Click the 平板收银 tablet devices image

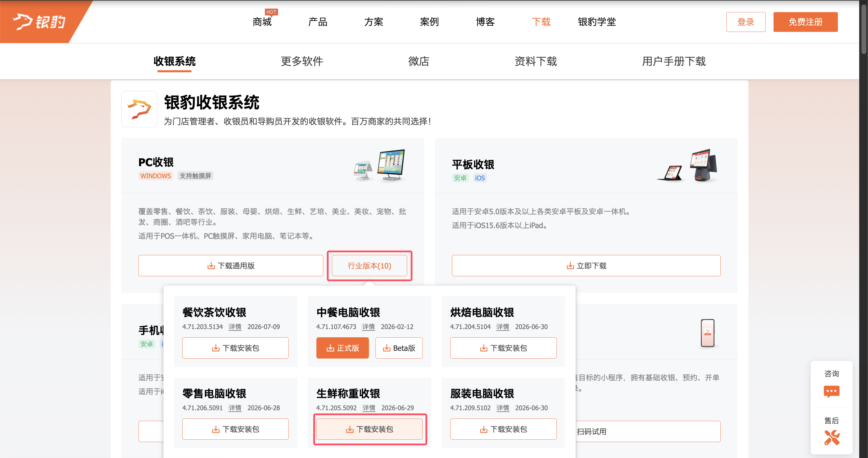pyautogui.click(x=687, y=165)
